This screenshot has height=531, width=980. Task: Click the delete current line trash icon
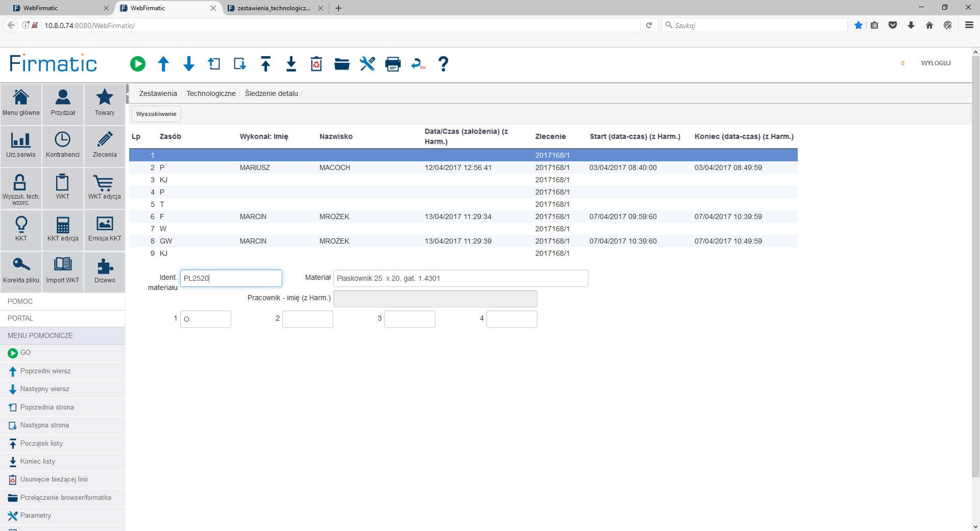316,64
